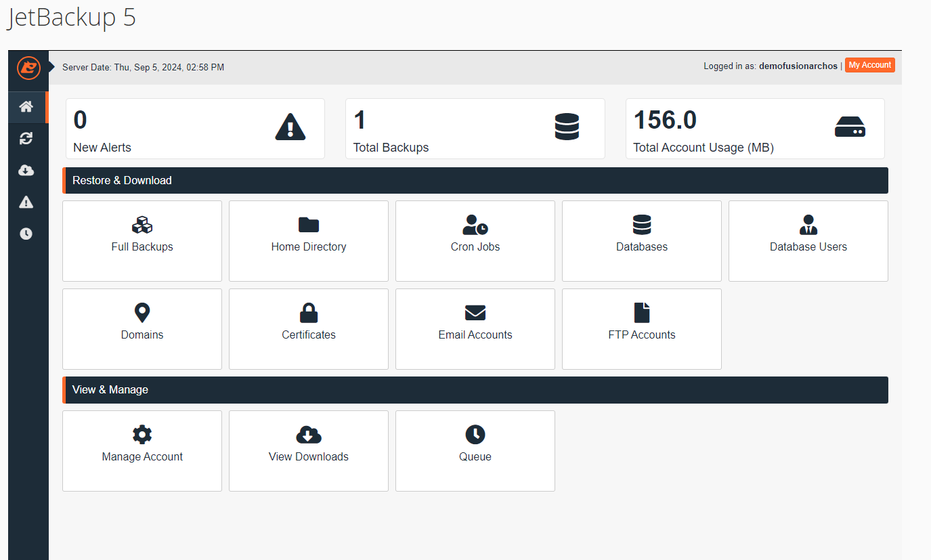The height and width of the screenshot is (560, 931).
Task: Collapse sidebar using the arrow beside logo
Action: point(52,66)
